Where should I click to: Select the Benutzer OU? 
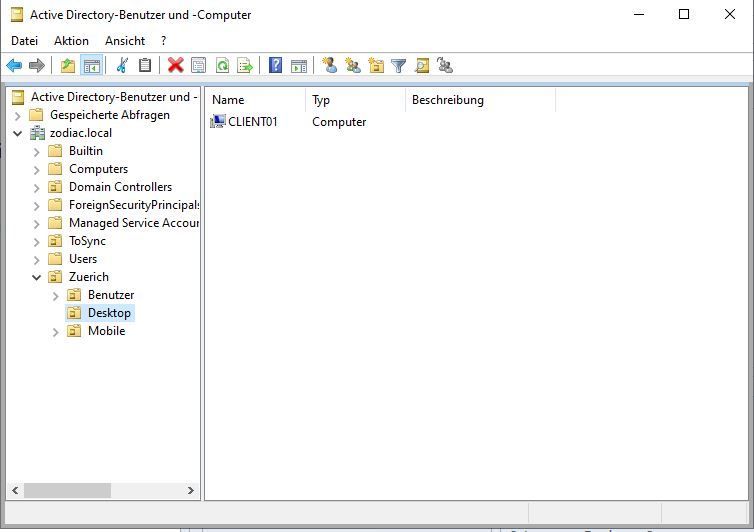point(111,295)
